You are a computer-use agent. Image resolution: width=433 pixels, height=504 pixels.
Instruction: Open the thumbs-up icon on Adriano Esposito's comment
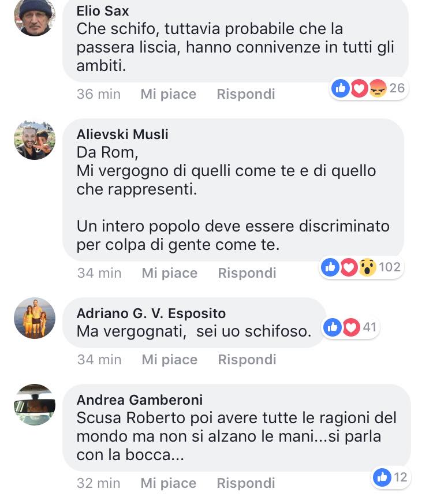[x=333, y=327]
